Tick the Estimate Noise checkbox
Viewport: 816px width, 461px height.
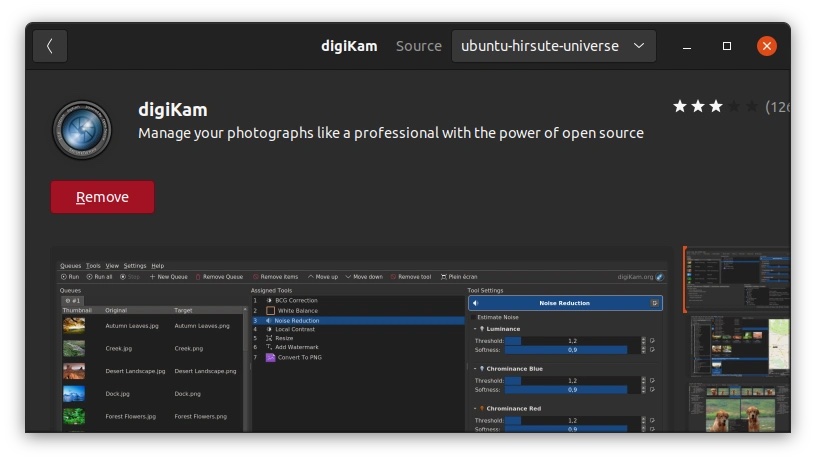click(471, 317)
